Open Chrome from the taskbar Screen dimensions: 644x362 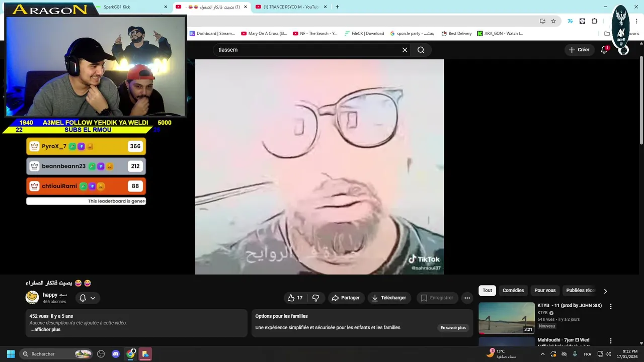(x=131, y=354)
